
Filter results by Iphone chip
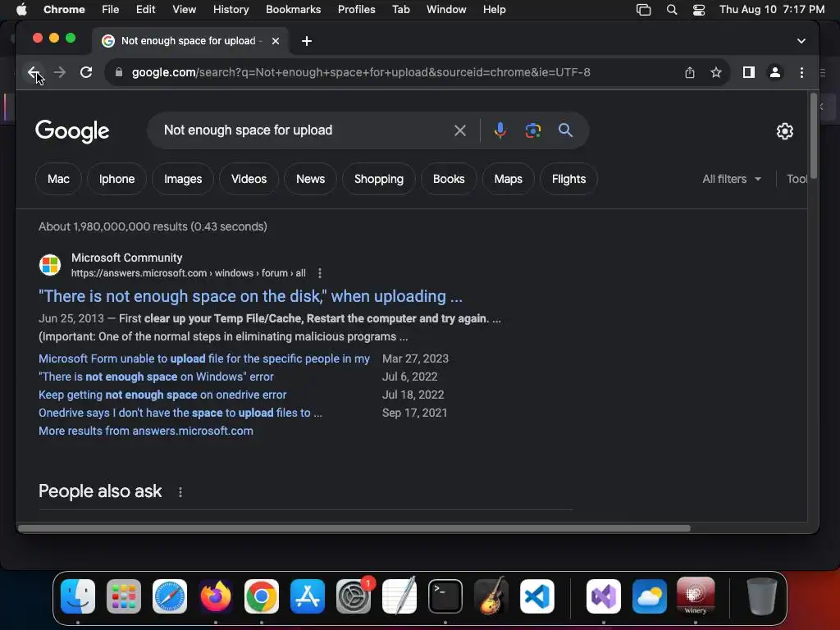point(116,179)
